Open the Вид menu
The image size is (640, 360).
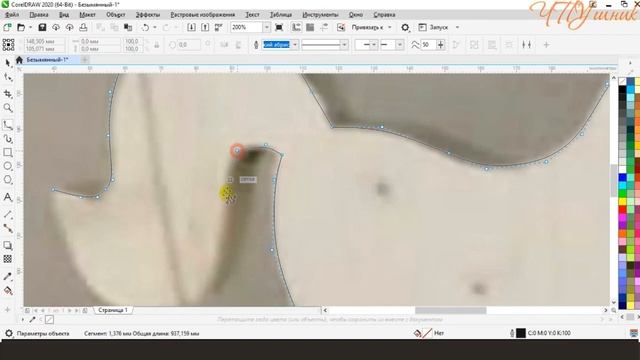64,15
